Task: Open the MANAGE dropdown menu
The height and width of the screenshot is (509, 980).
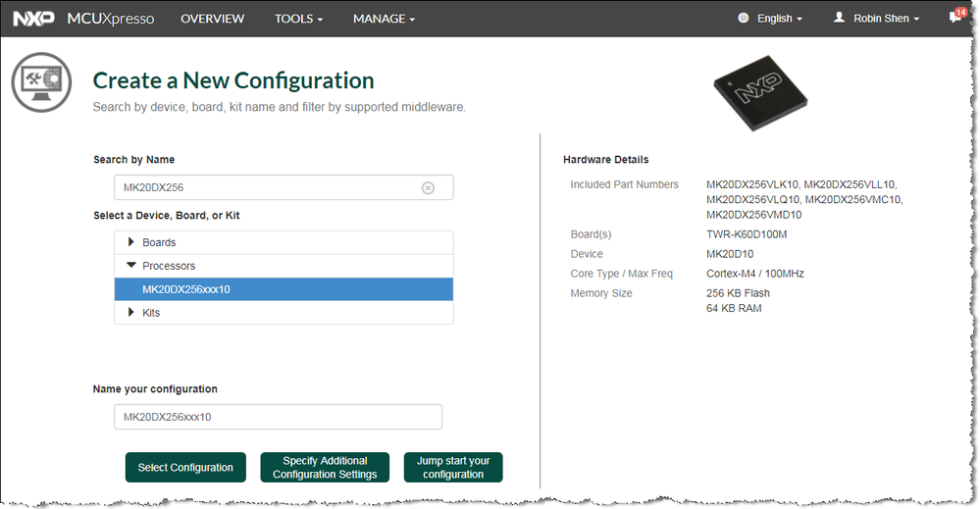Action: [x=384, y=19]
